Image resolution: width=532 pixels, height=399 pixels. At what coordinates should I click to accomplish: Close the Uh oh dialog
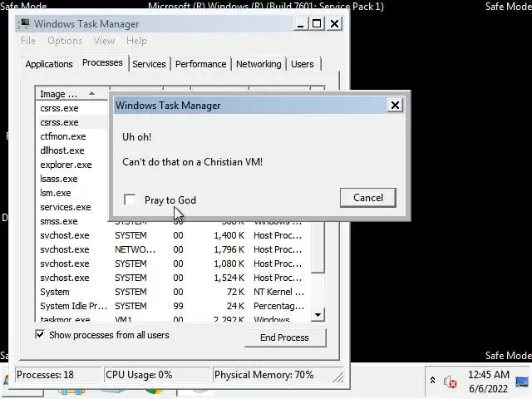click(x=395, y=106)
